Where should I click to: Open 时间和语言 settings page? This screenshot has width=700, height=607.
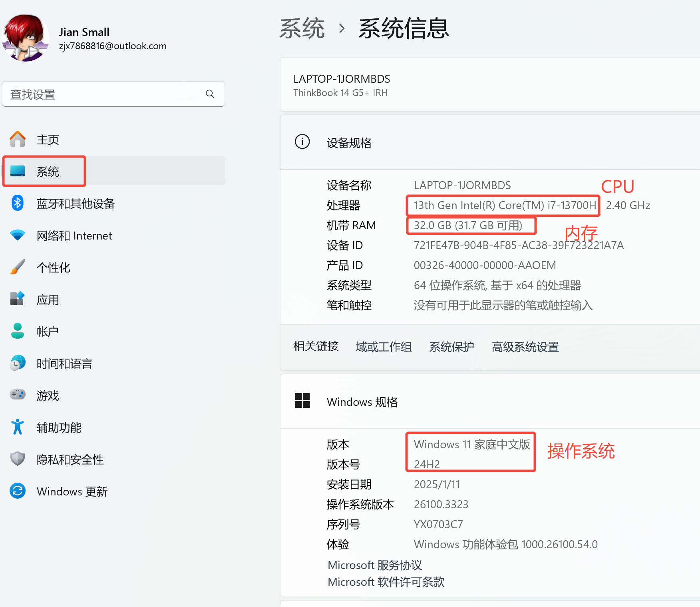pos(114,363)
